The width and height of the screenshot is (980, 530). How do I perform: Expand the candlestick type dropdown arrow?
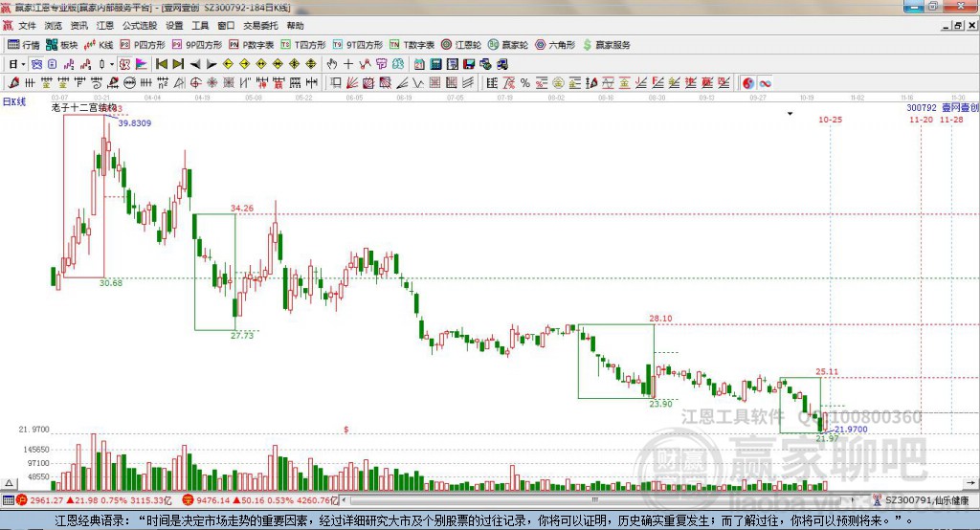point(112,64)
